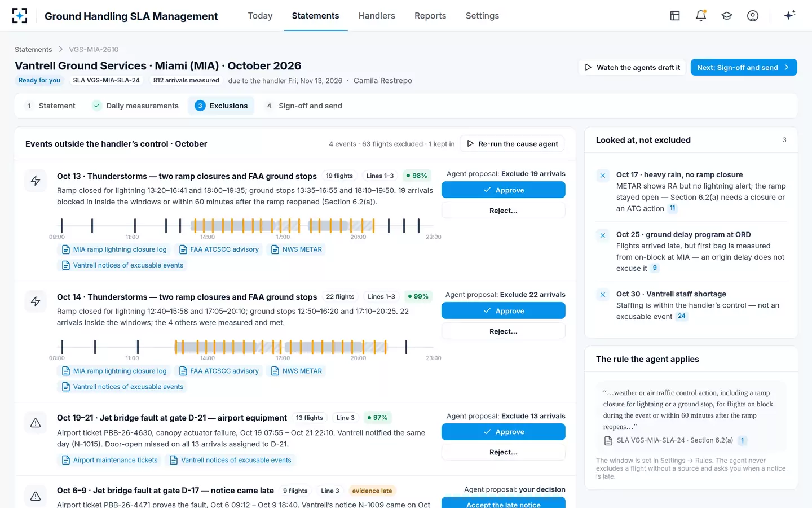Image resolution: width=812 pixels, height=508 pixels.
Task: Dismiss the Oct 30 staff shortage item
Action: coord(603,295)
